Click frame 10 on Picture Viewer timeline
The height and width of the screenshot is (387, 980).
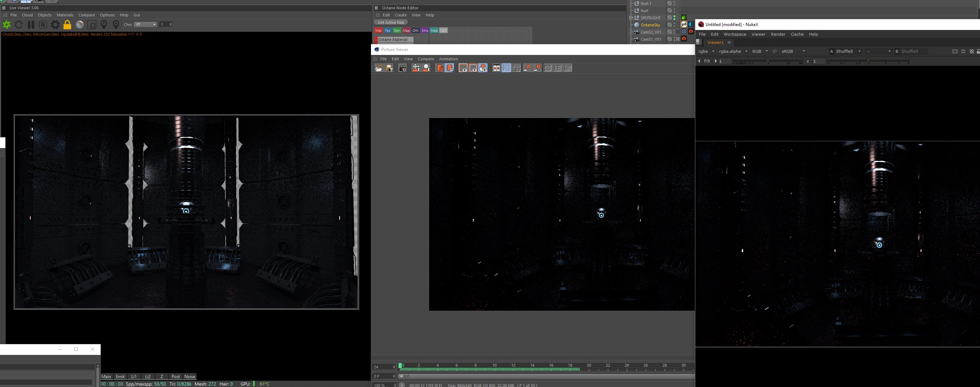[494, 368]
